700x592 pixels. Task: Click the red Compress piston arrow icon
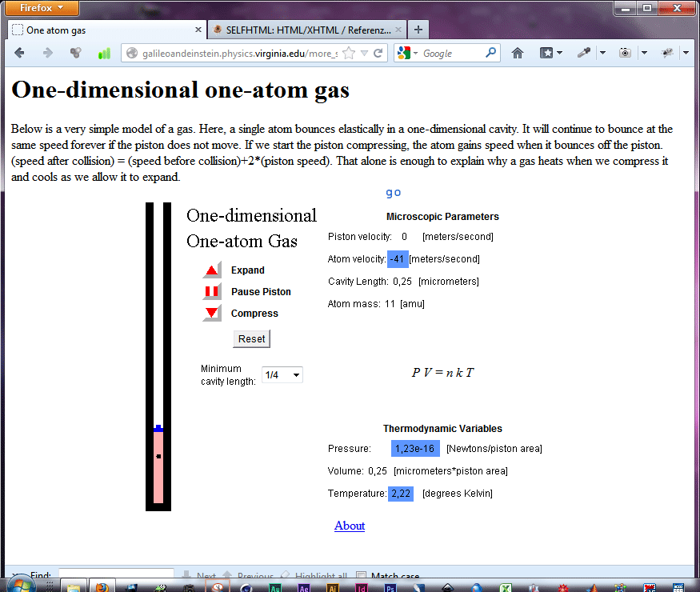(212, 314)
